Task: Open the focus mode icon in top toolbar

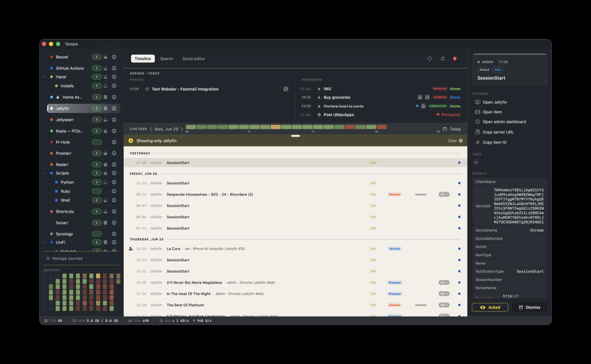Action: pos(430,59)
